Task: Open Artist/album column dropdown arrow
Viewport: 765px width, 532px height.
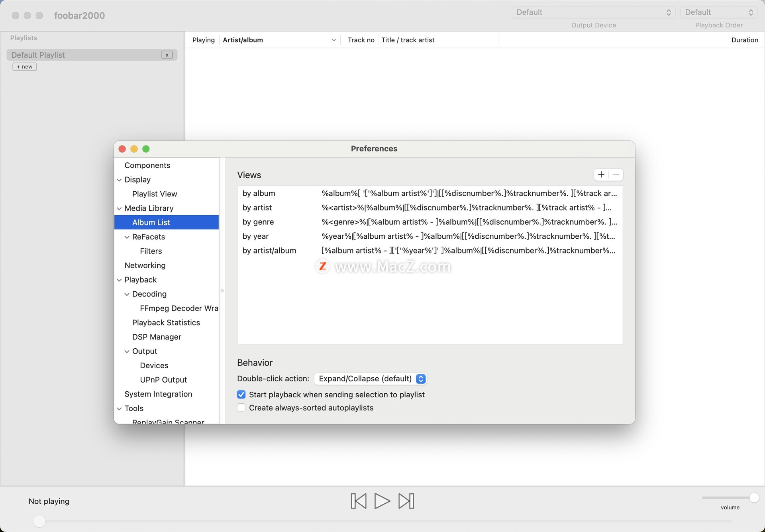Action: (x=334, y=40)
